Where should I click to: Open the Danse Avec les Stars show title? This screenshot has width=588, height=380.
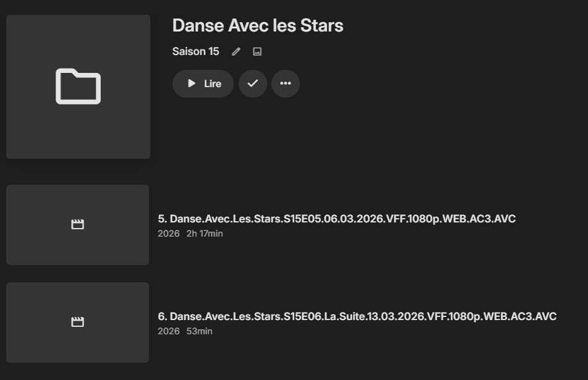257,26
